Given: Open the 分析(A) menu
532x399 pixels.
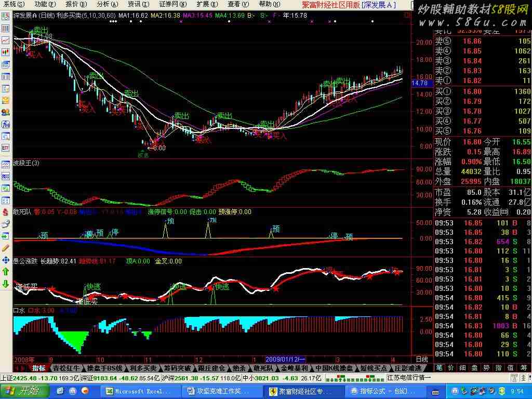Looking at the screenshot, I should click(107, 4).
